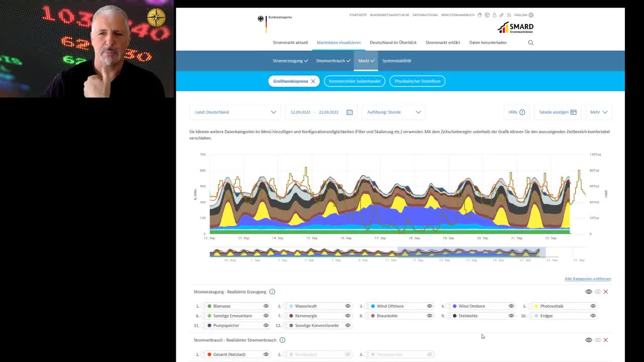
Task: Open Strommarkt aktuell menu
Action: tap(290, 43)
